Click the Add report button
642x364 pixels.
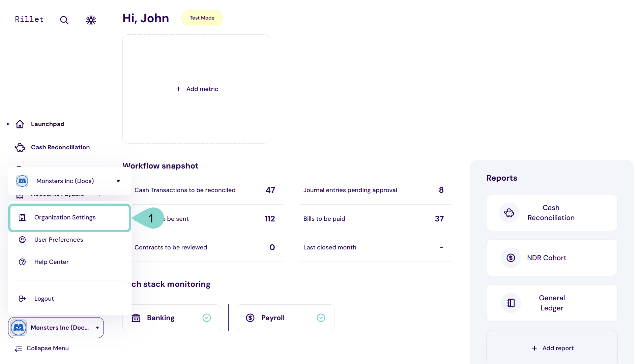(x=552, y=348)
